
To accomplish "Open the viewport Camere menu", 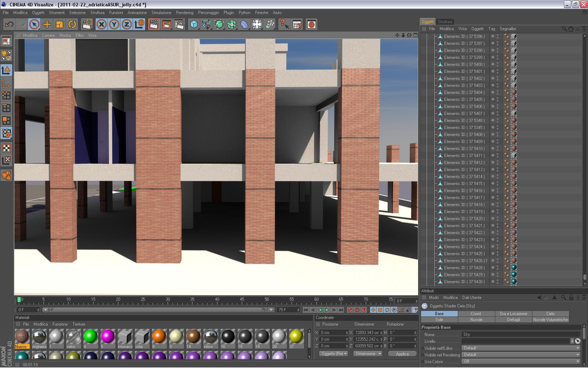I will click(x=48, y=35).
